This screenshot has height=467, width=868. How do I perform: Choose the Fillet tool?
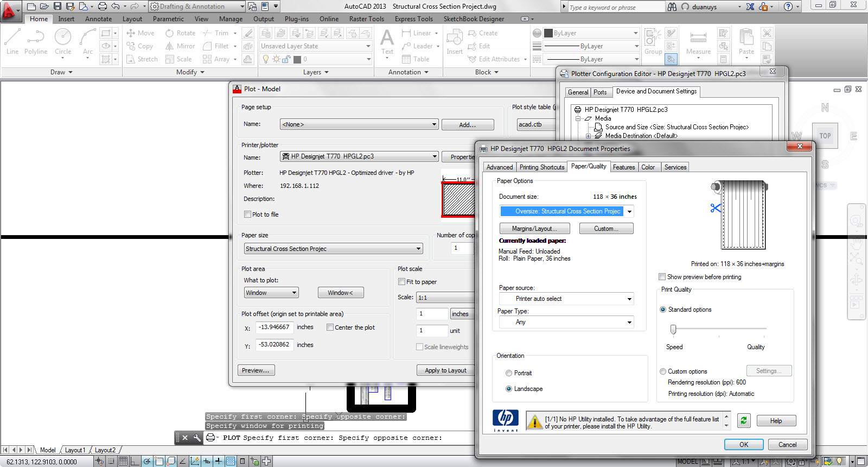pyautogui.click(x=216, y=46)
